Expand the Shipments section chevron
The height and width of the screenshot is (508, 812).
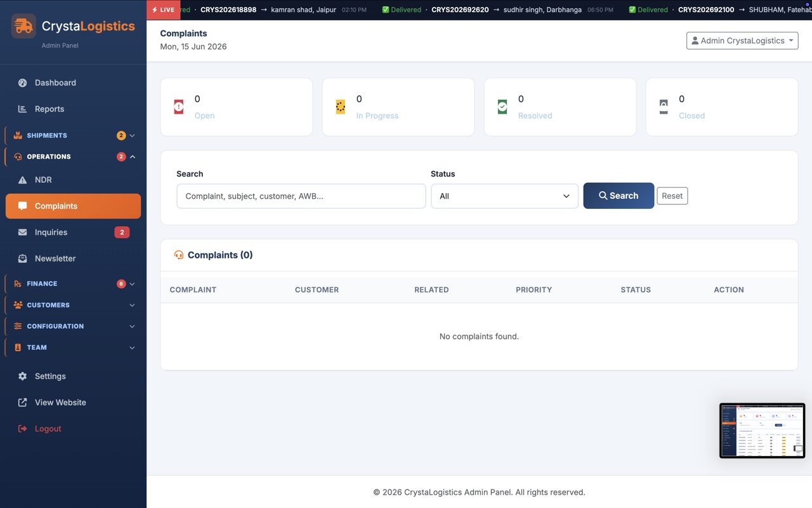pos(133,135)
